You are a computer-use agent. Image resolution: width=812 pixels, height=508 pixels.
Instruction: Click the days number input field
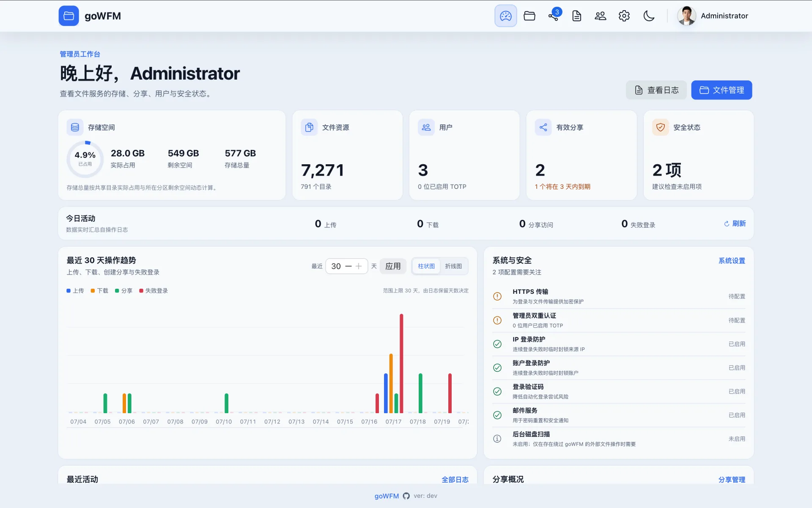[336, 266]
